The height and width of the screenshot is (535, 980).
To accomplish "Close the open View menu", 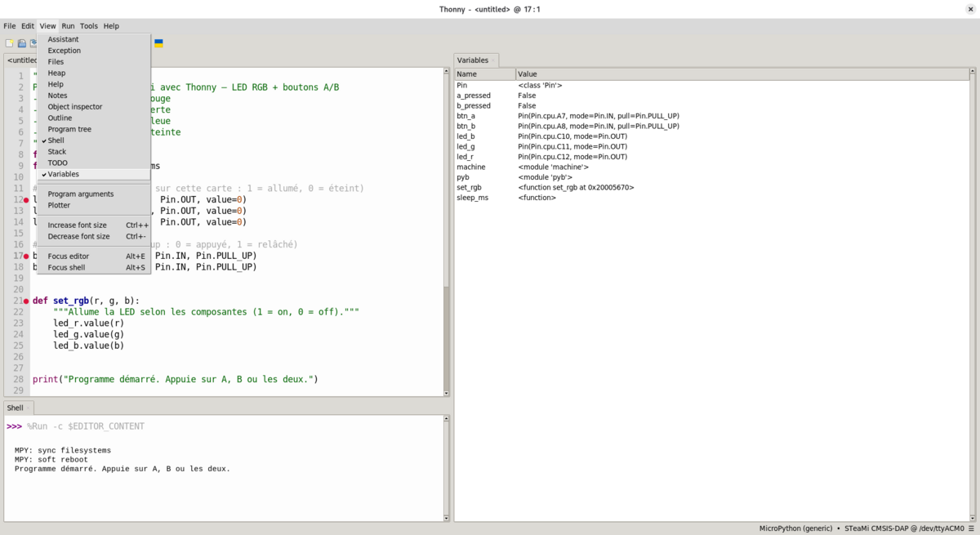I will click(x=48, y=26).
